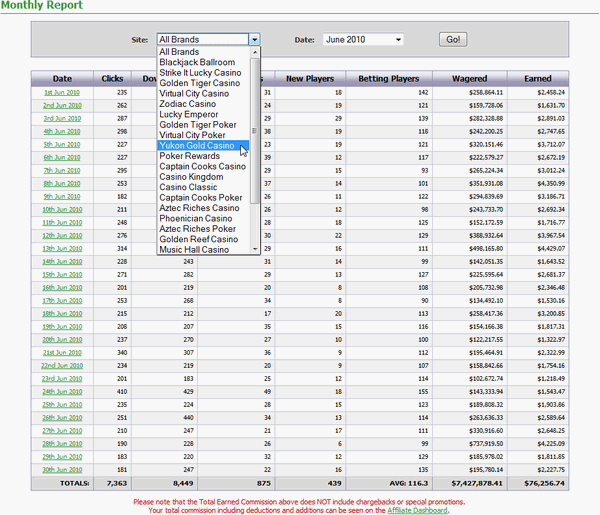
Task: Click the Betting Players column header
Action: [x=389, y=78]
